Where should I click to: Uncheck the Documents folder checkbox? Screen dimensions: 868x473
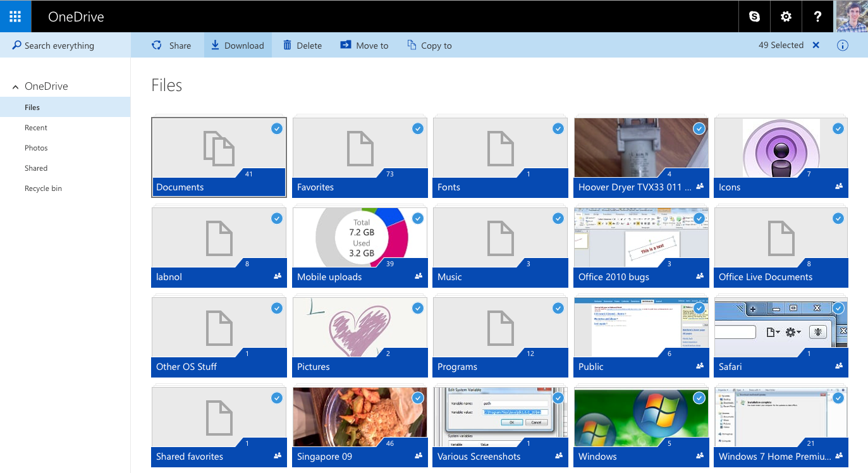click(277, 128)
